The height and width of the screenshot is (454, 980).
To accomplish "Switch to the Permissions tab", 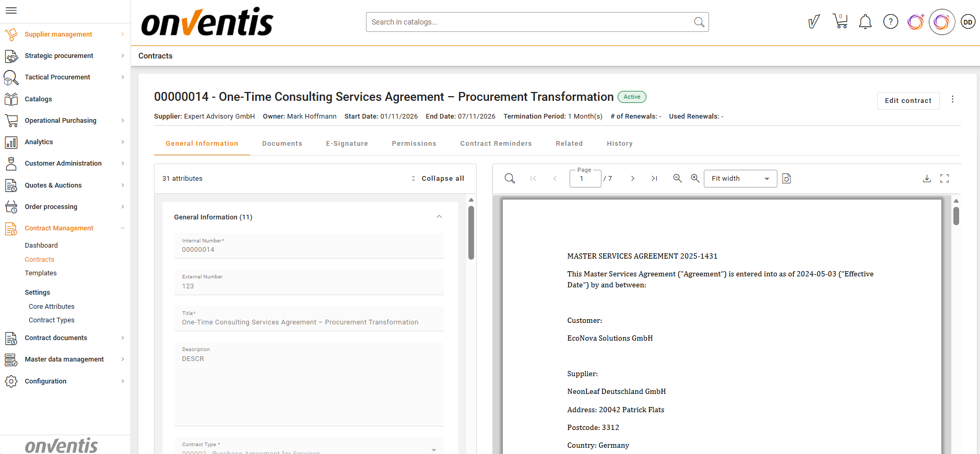I will (414, 144).
